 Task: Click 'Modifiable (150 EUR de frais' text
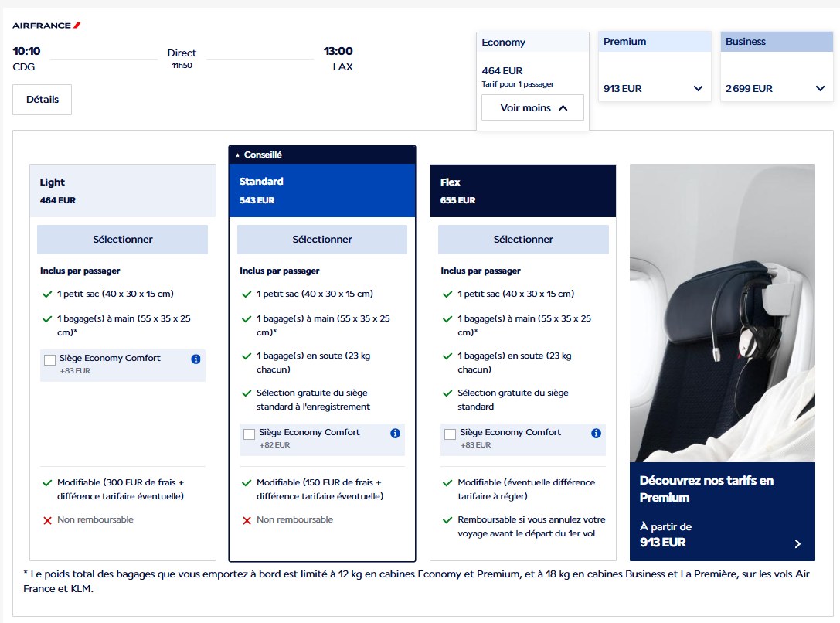pyautogui.click(x=320, y=489)
